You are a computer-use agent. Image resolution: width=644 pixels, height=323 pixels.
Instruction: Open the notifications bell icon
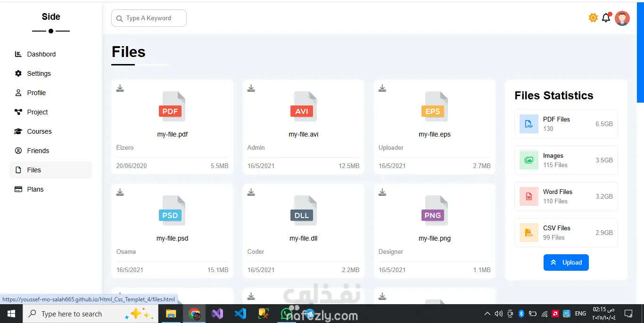click(606, 18)
